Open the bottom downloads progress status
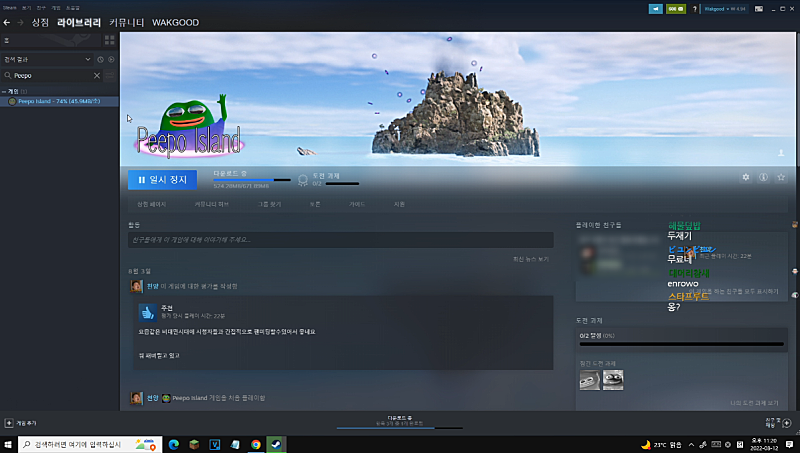Screen dimensions: 800x453 (399, 421)
